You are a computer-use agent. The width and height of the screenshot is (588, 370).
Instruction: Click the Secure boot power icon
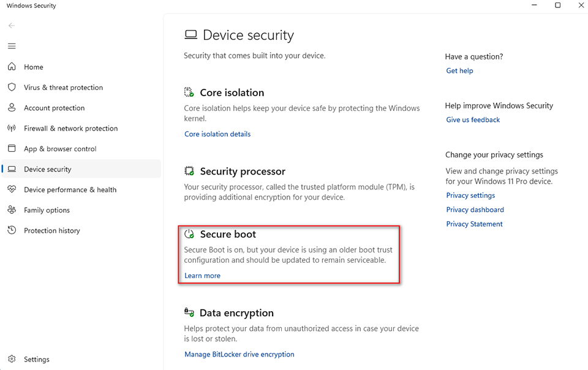(x=189, y=234)
